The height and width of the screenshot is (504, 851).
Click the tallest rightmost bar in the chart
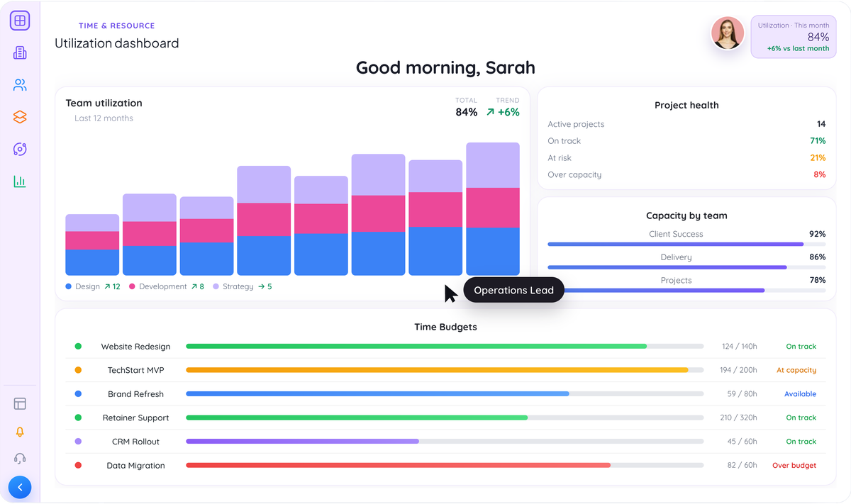493,209
